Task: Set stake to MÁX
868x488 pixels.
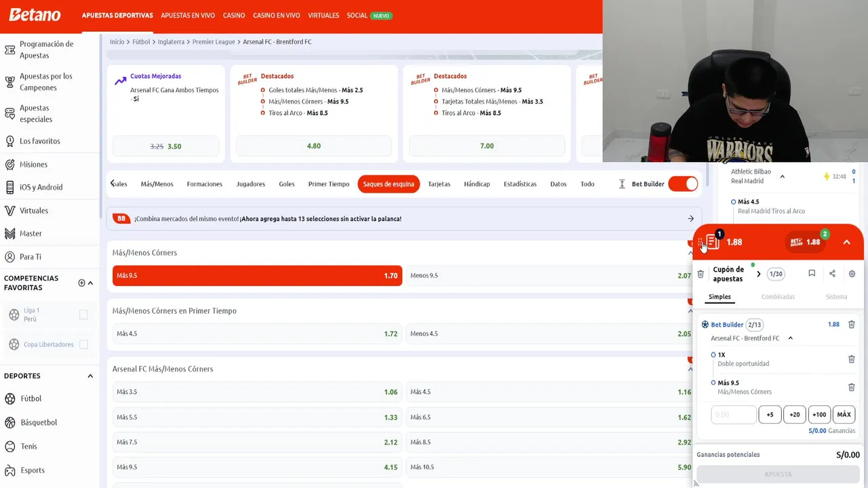Action: 844,414
